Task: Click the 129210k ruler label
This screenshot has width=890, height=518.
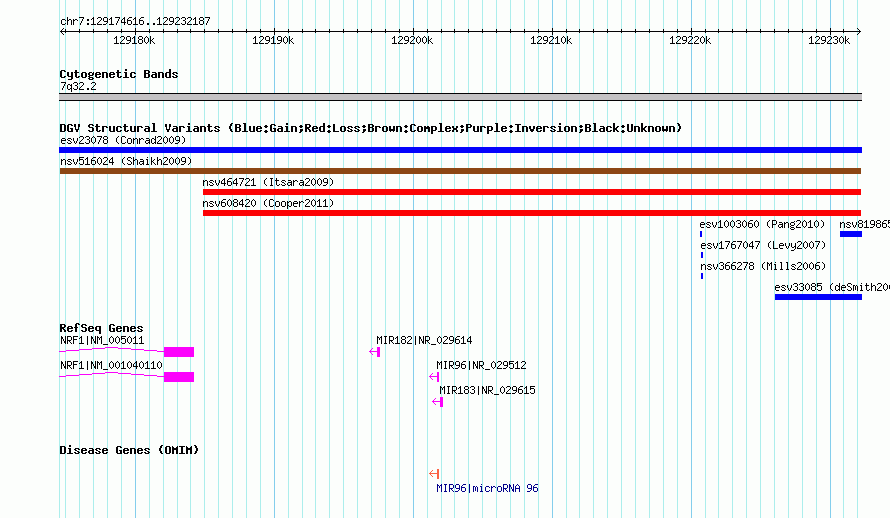Action: click(551, 40)
